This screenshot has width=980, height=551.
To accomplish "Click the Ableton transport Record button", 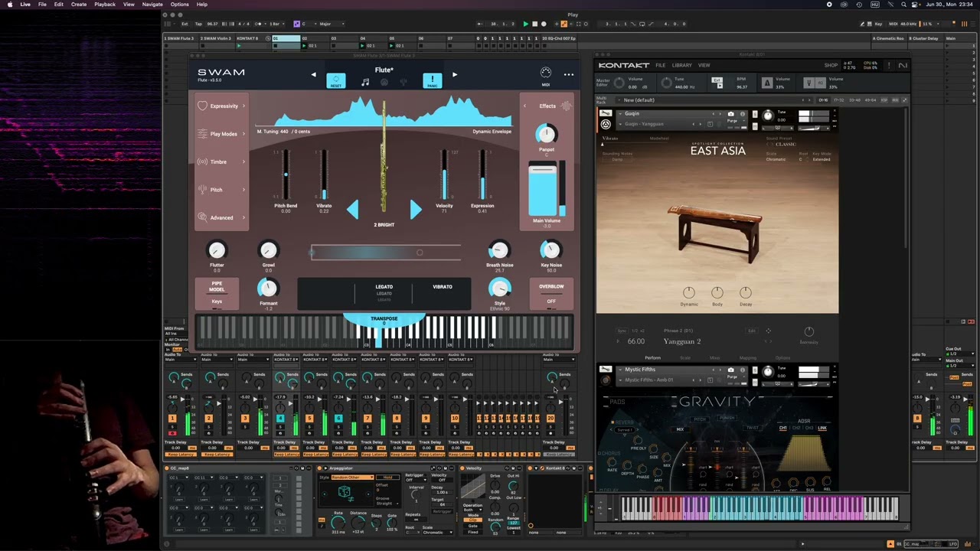I will pos(544,24).
